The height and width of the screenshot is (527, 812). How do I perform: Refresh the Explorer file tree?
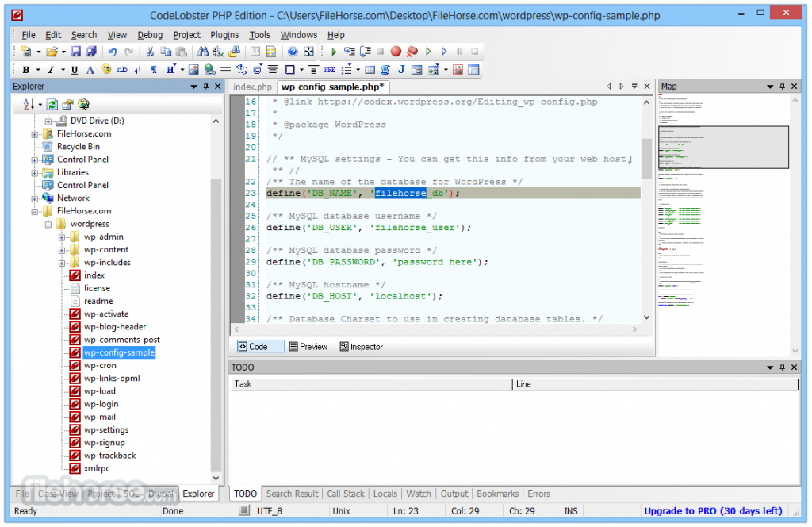[x=52, y=104]
